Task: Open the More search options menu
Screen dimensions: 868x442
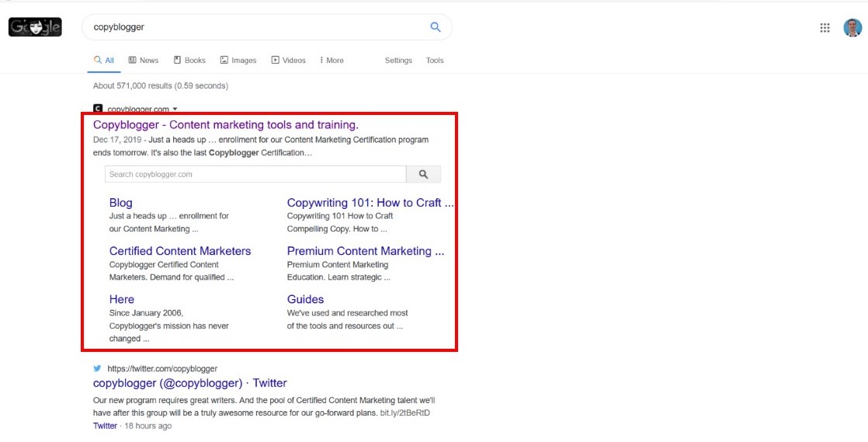Action: point(332,61)
